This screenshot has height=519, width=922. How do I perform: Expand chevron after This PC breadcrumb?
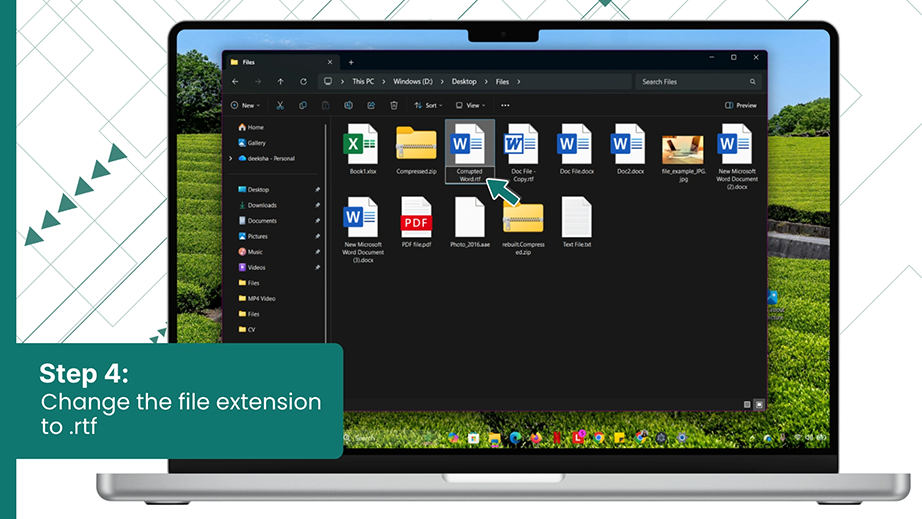(x=383, y=82)
